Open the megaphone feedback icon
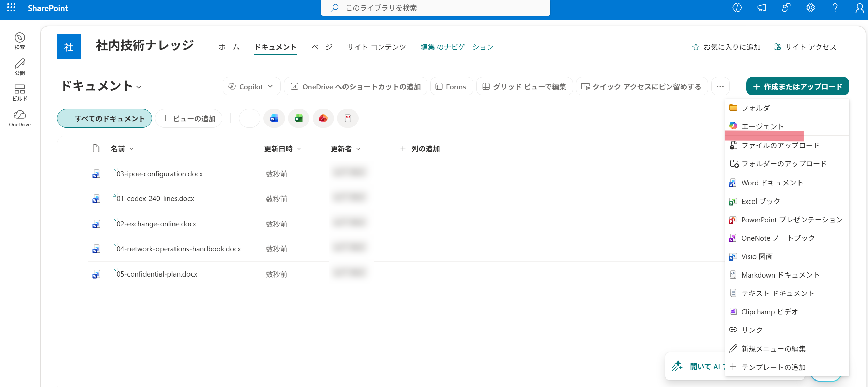Image resolution: width=868 pixels, height=387 pixels. (762, 8)
